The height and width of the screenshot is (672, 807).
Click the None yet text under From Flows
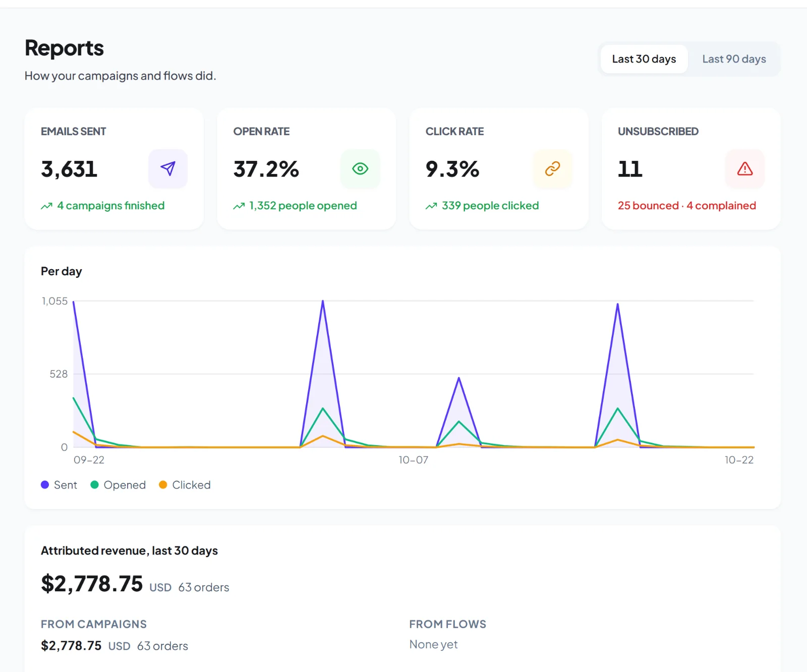pyautogui.click(x=434, y=645)
